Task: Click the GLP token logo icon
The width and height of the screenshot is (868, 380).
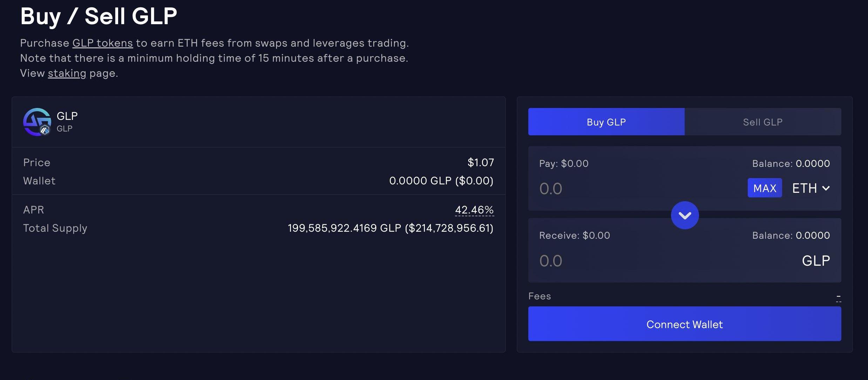Action: pos(36,121)
